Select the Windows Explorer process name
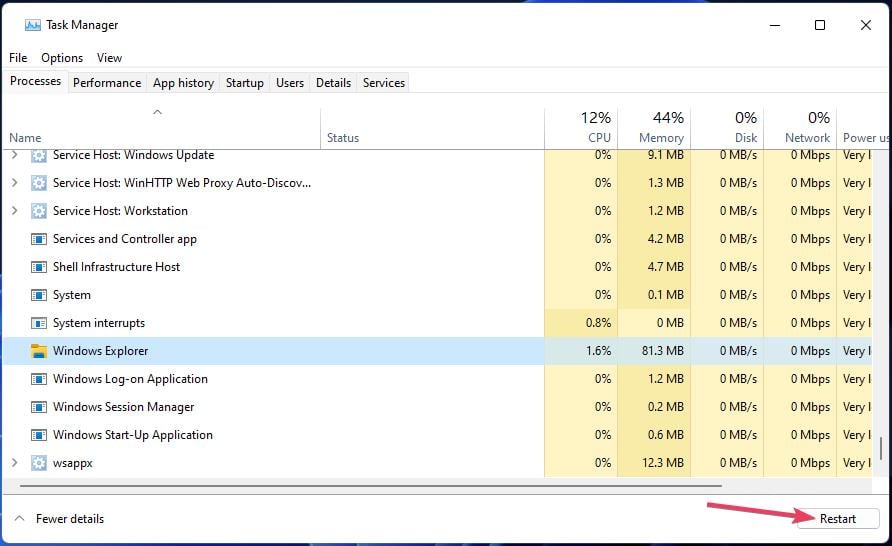 (x=101, y=351)
